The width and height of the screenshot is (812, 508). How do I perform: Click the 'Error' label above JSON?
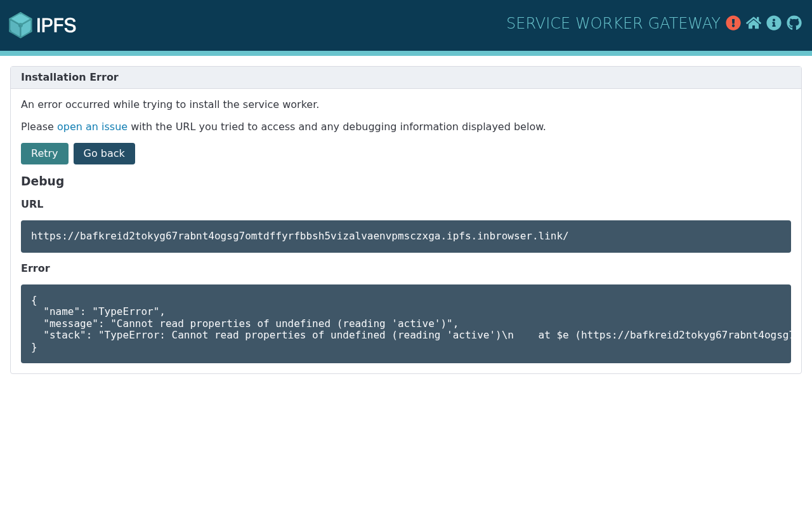click(36, 269)
